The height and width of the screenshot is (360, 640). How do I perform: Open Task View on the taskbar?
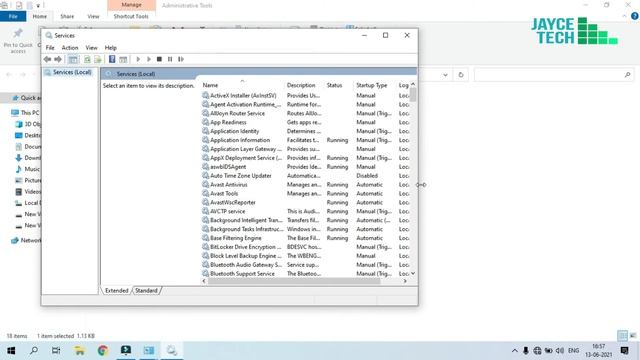click(56, 351)
